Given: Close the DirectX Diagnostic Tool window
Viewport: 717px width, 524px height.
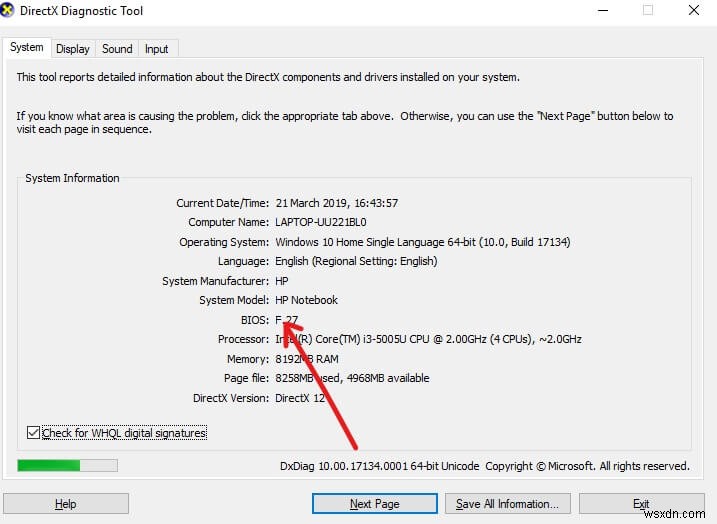Looking at the screenshot, I should pyautogui.click(x=694, y=11).
